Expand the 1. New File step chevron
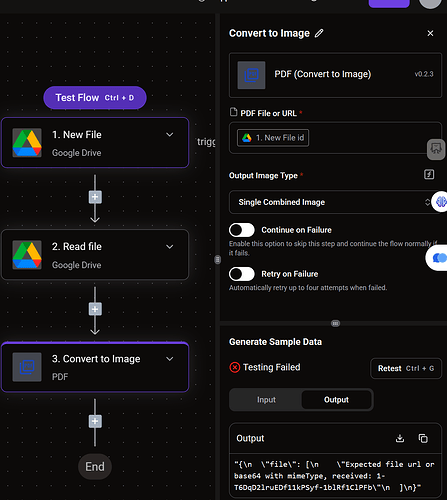The height and width of the screenshot is (500, 447). click(170, 135)
